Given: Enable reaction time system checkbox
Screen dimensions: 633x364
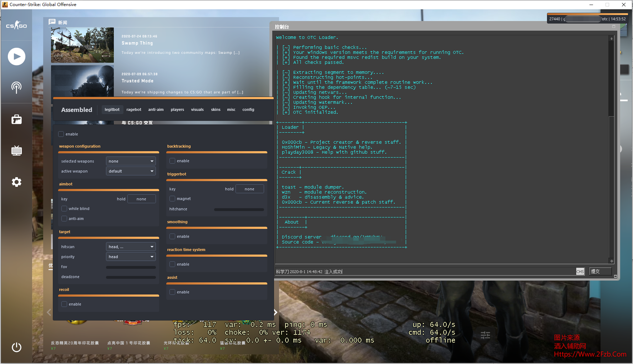Looking at the screenshot, I should point(172,264).
